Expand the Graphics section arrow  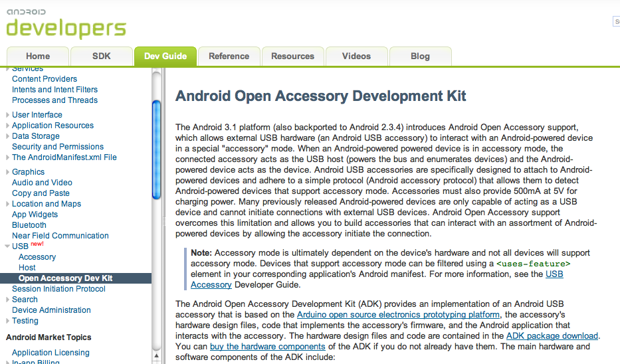[x=8, y=172]
